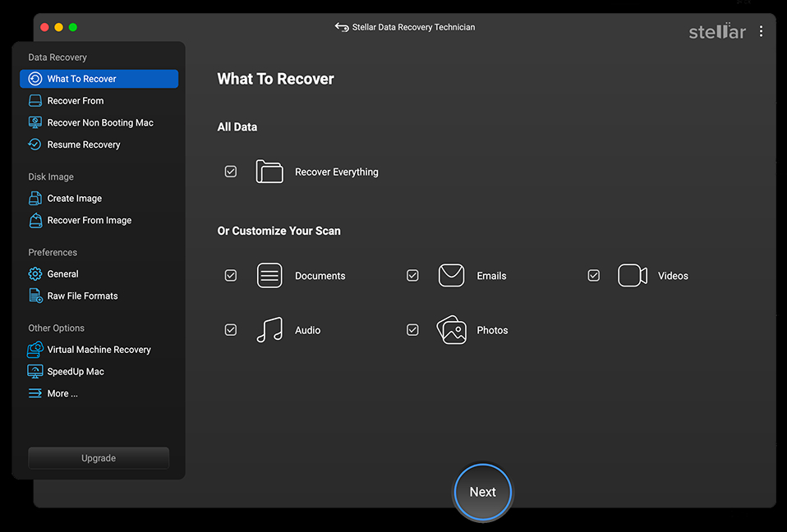The height and width of the screenshot is (532, 787).
Task: Click the back arrow icon in title bar
Action: click(342, 27)
